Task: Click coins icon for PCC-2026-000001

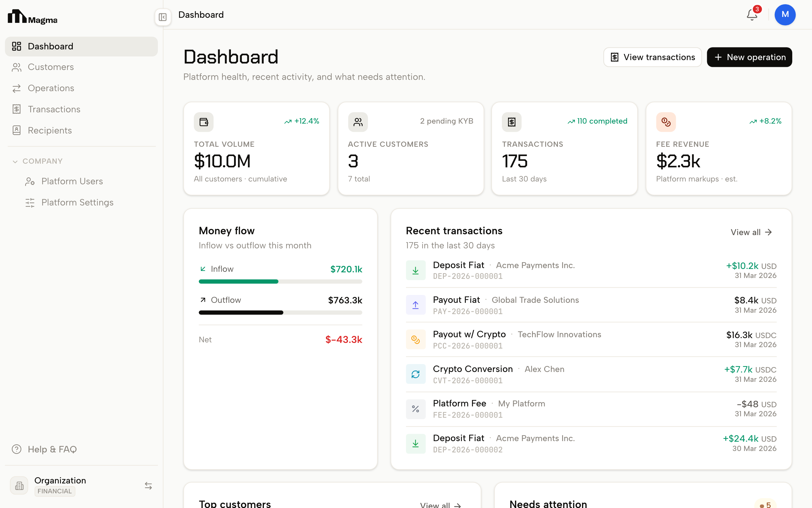Action: coord(415,339)
